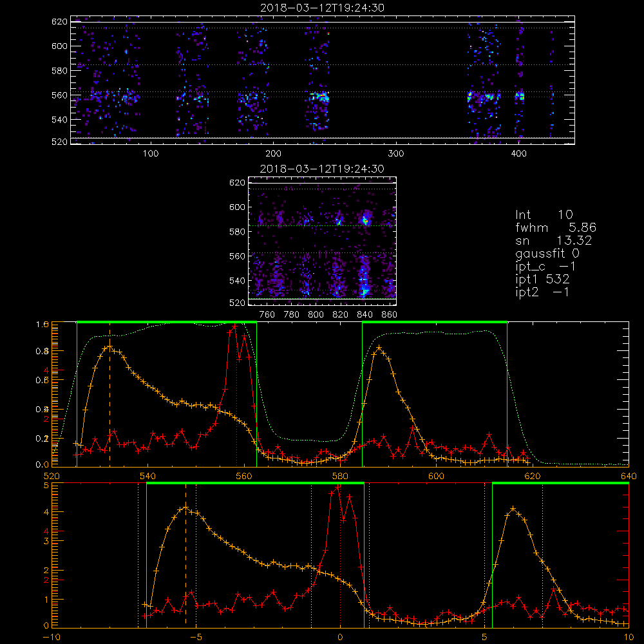Click x-axis label 100 of top spectrogram
The image size is (644, 644).
(151, 154)
